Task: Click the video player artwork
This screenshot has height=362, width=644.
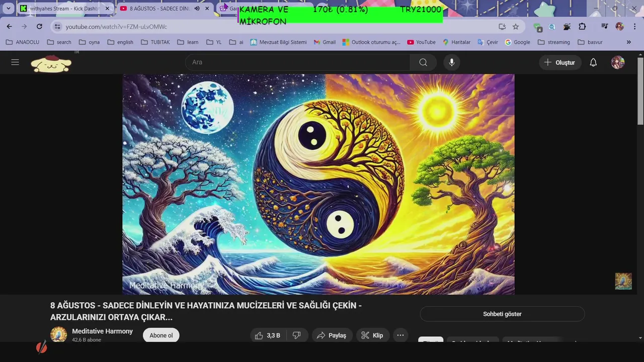Action: (x=318, y=184)
